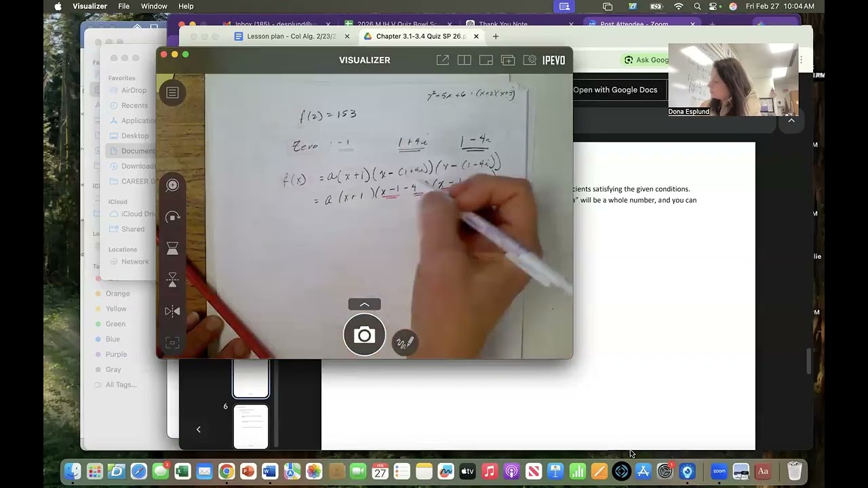The image size is (868, 488).
Task: Enable split screen view in Visualizer
Action: tap(465, 60)
